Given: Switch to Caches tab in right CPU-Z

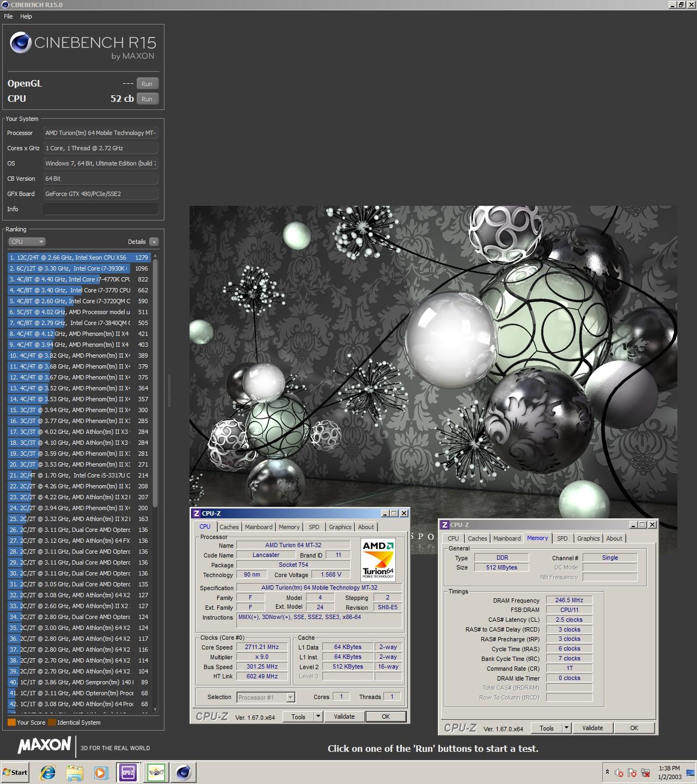Looking at the screenshot, I should click(x=478, y=538).
